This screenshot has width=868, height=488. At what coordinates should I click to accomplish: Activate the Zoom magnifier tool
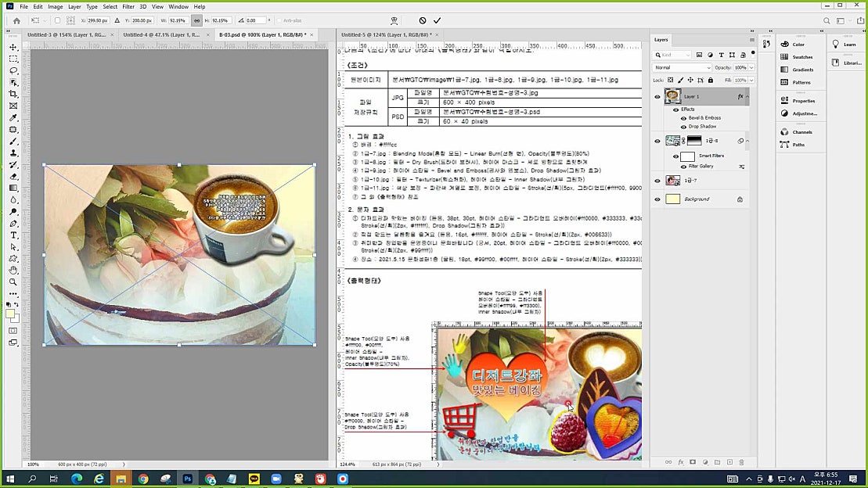(13, 282)
